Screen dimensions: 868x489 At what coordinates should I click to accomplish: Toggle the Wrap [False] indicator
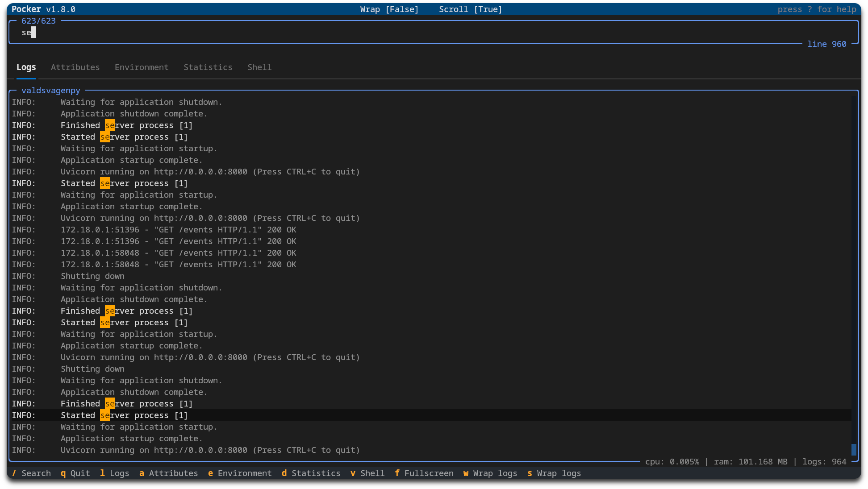[389, 9]
